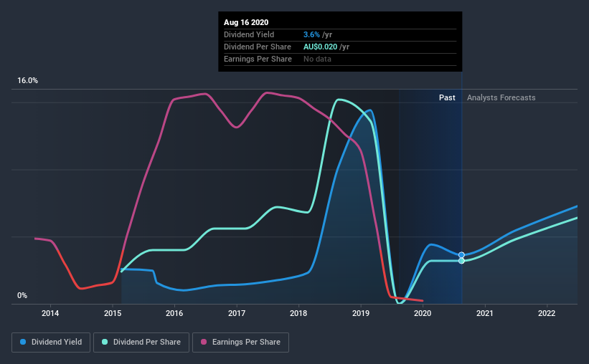Click the 2022 x-axis label
589x364 pixels.
coord(547,313)
